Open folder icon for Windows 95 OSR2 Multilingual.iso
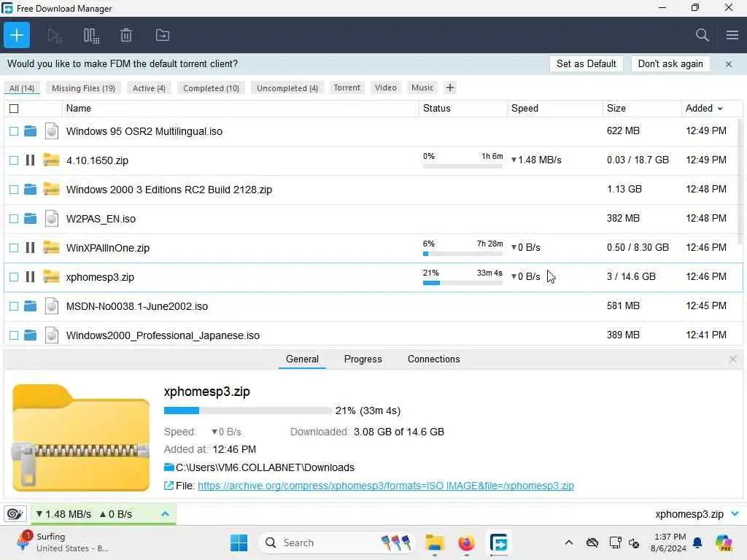The image size is (747, 560). point(30,131)
